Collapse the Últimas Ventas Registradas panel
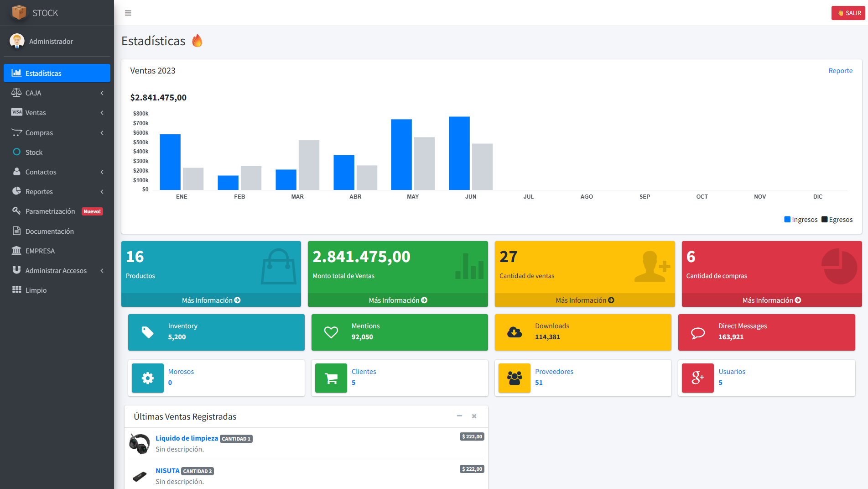The width and height of the screenshot is (868, 489). coord(459,416)
